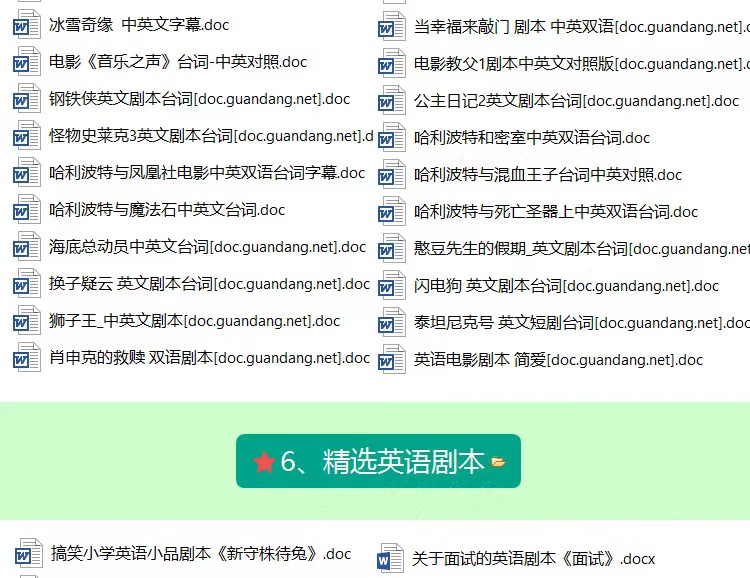This screenshot has width=750, height=578.
Task: Open file 换子疑云 英文剧本台词
Action: point(210,284)
